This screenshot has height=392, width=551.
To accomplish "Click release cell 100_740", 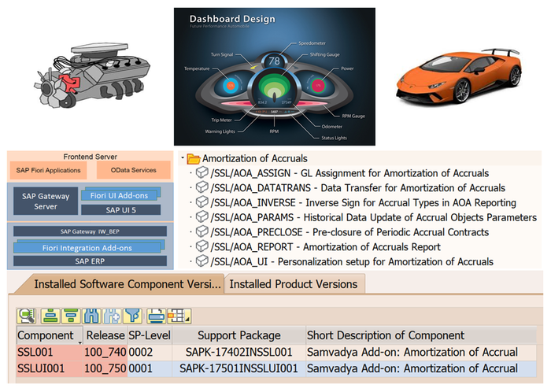I will [x=105, y=353].
